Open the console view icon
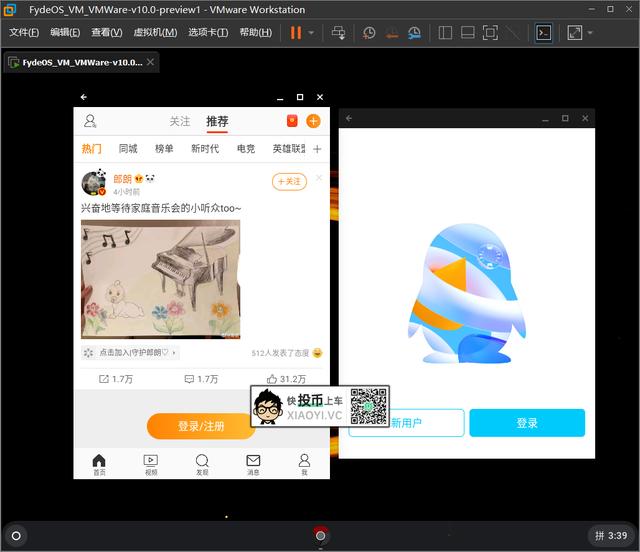The width and height of the screenshot is (640, 552). click(544, 33)
